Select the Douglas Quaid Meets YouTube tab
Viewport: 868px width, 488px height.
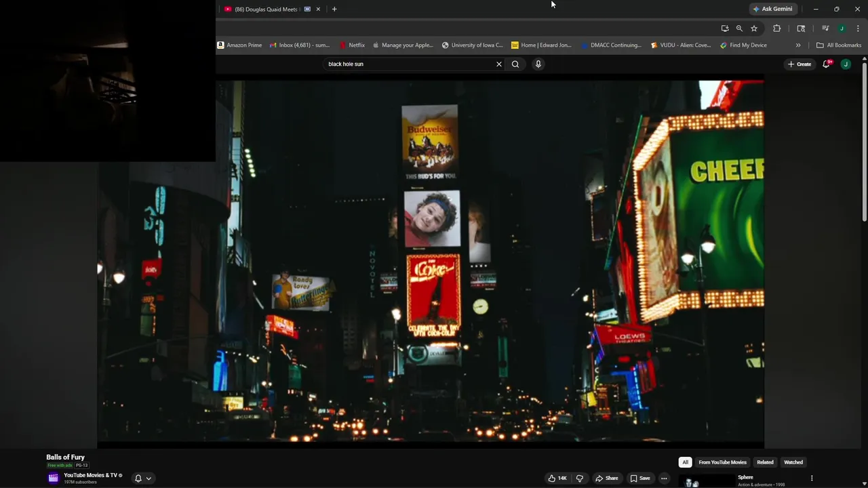click(266, 9)
